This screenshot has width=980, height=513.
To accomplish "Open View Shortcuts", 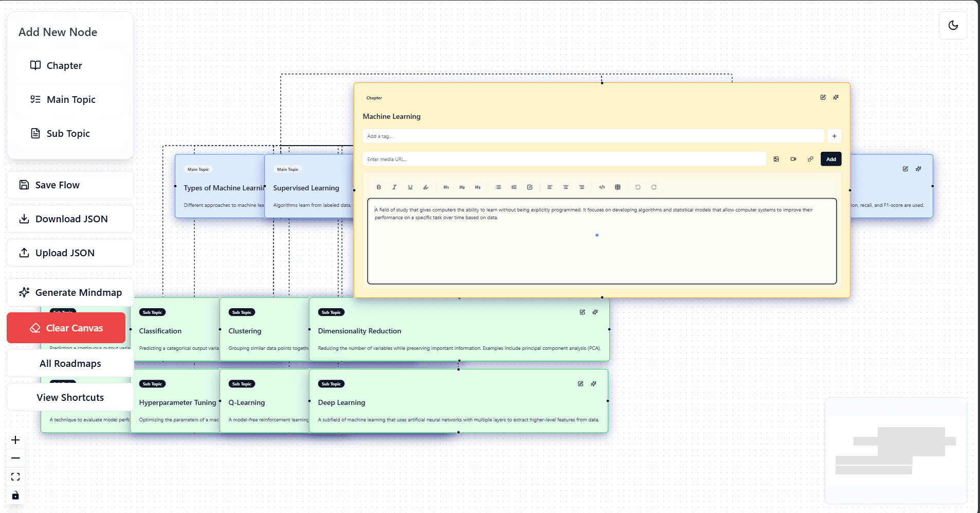I will (70, 397).
